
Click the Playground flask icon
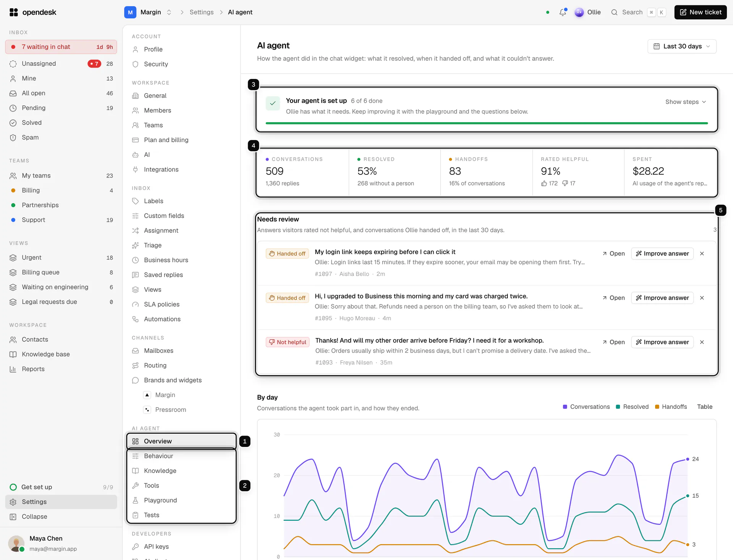point(135,500)
